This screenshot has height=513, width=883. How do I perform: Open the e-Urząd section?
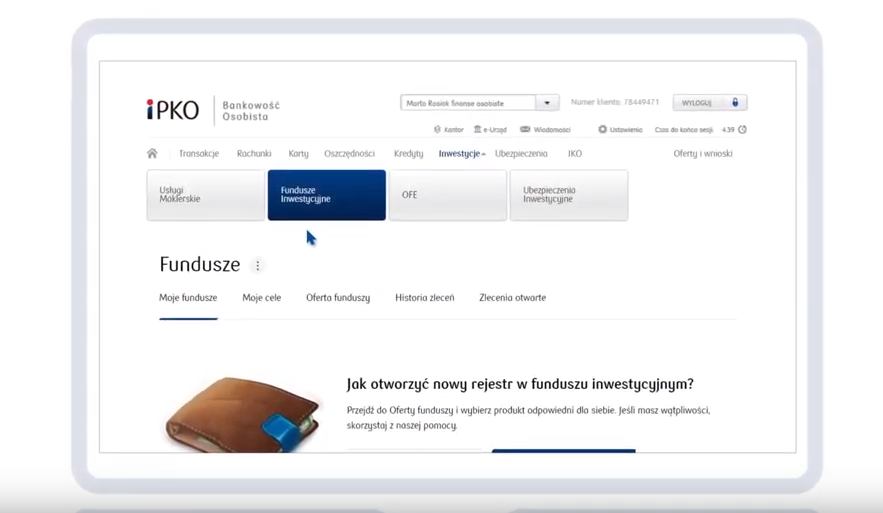(490, 130)
